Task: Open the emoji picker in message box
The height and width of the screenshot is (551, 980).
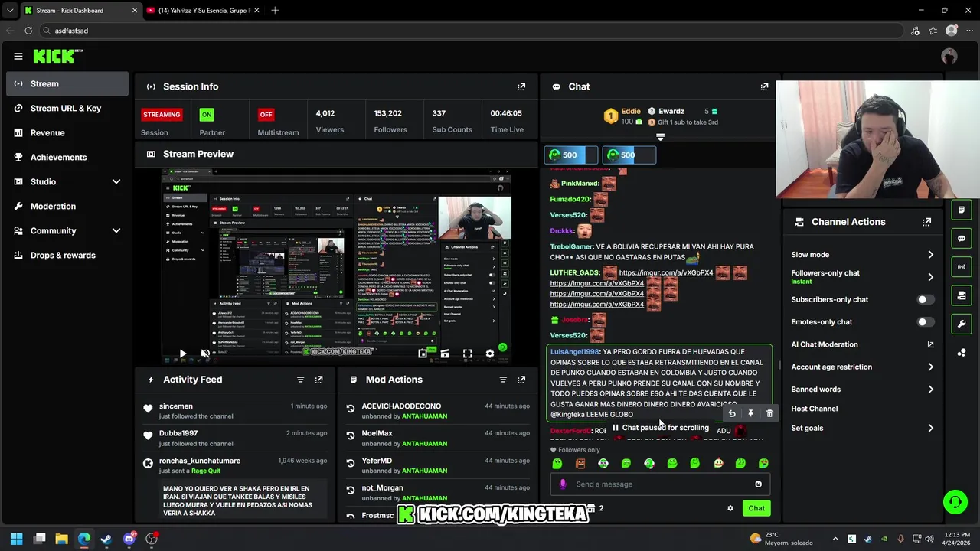Action: [759, 484]
